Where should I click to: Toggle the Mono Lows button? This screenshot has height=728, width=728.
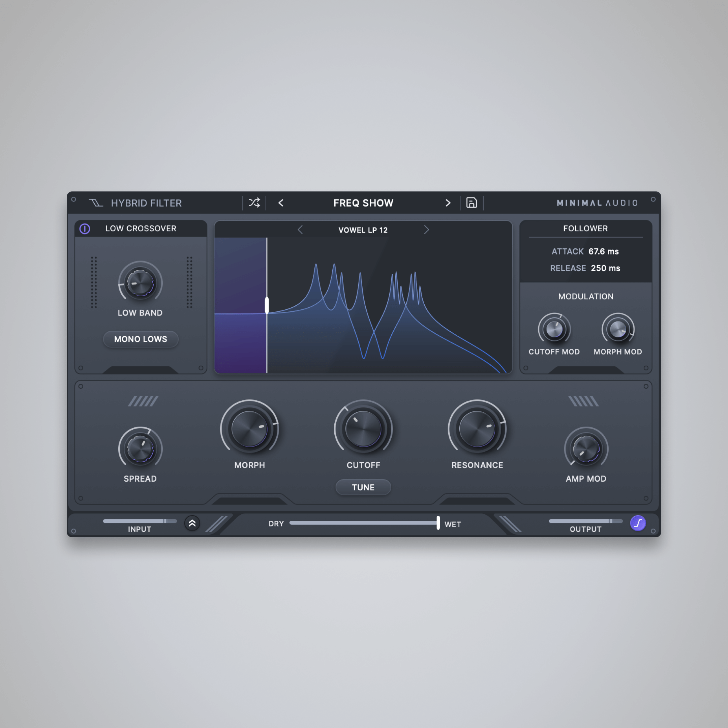click(x=141, y=339)
